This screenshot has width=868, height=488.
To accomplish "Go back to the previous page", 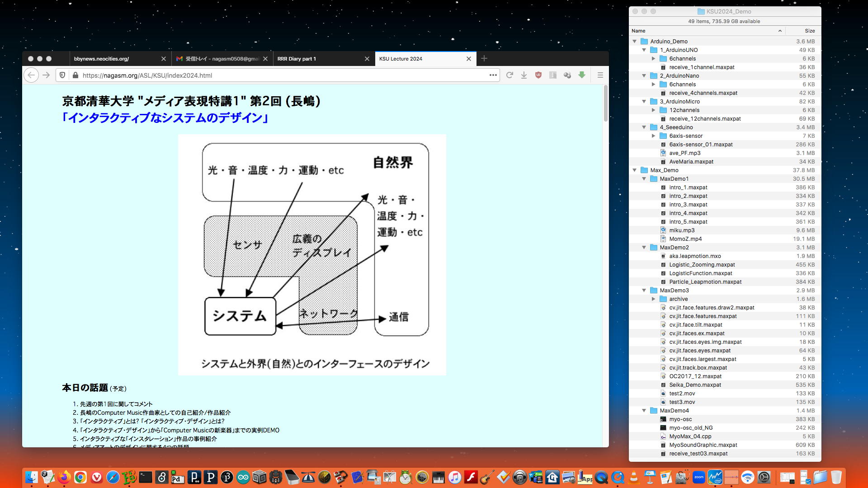I will pyautogui.click(x=31, y=75).
